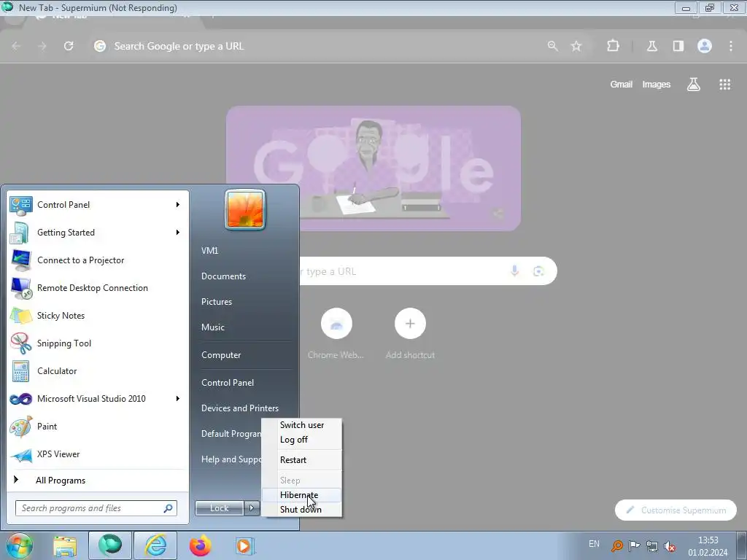Open Paint from Start menu

(98, 426)
